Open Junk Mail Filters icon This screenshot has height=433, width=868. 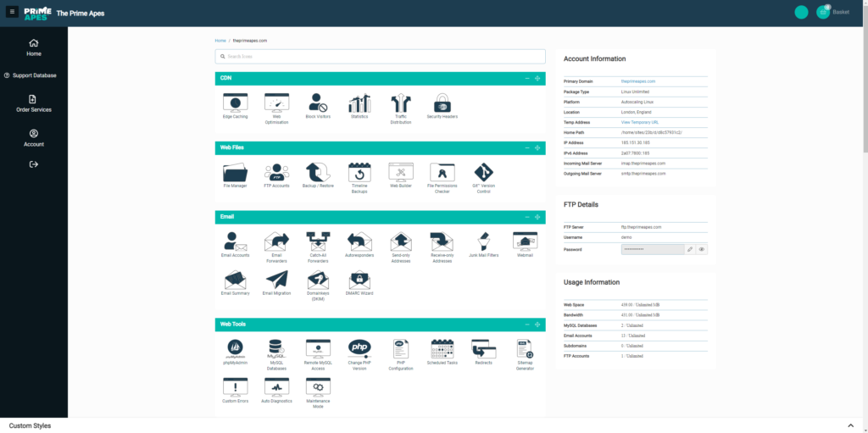[484, 244]
